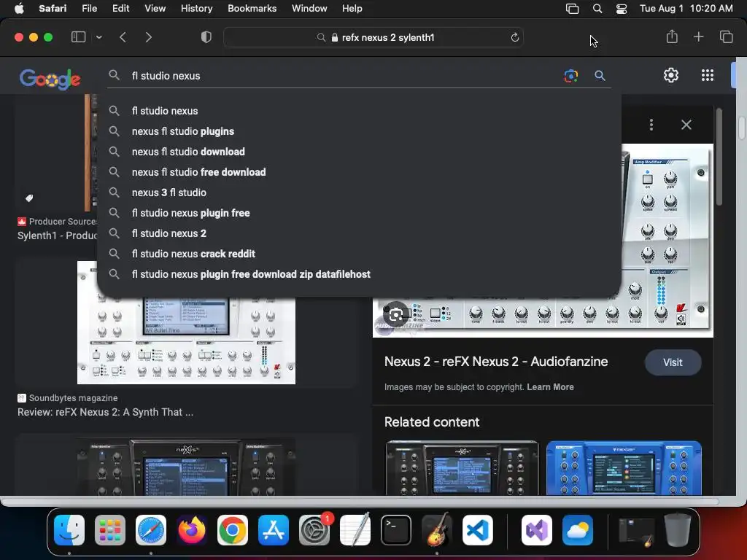Open the blue Nexus related content thumbnail
This screenshot has height=560, width=747.
pyautogui.click(x=624, y=467)
